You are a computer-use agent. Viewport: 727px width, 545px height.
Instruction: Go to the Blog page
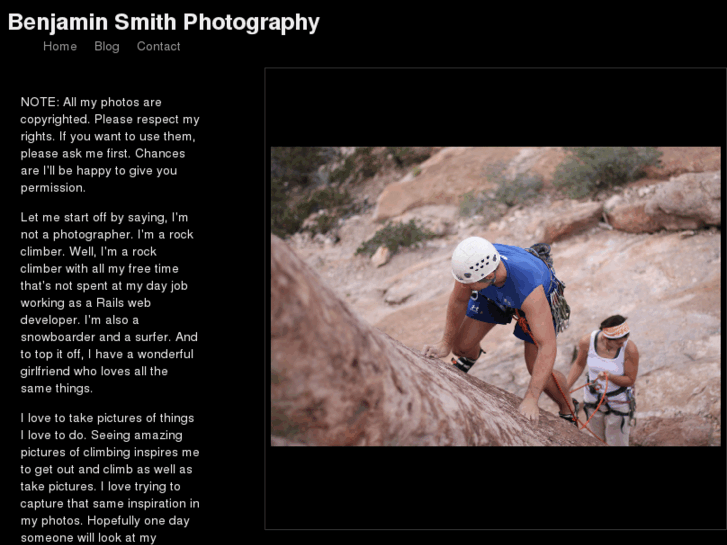pyautogui.click(x=107, y=46)
